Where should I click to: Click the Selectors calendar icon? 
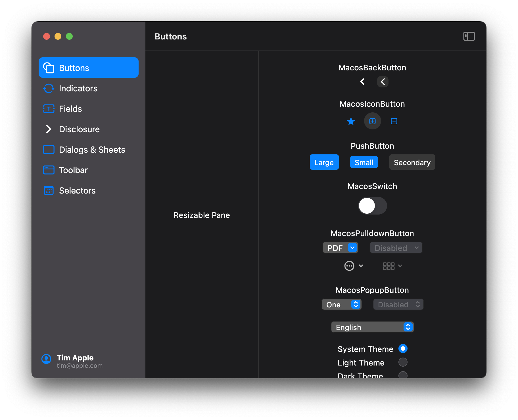[49, 190]
